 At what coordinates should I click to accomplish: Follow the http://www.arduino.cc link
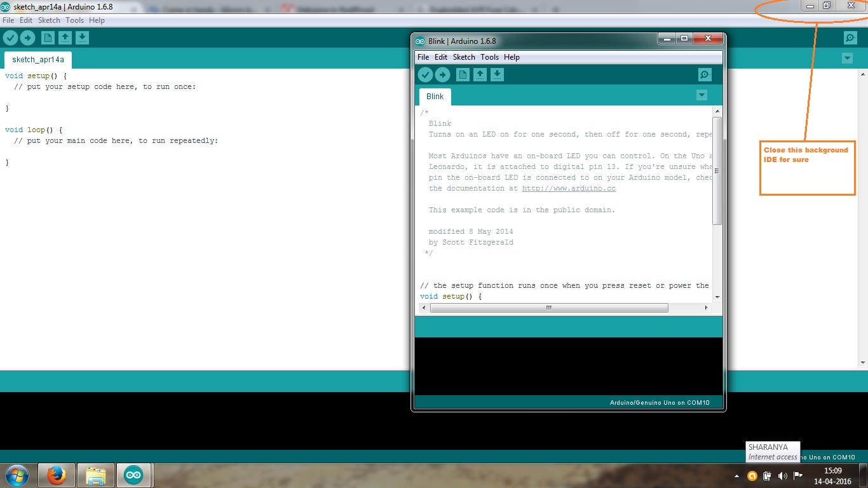tap(569, 188)
